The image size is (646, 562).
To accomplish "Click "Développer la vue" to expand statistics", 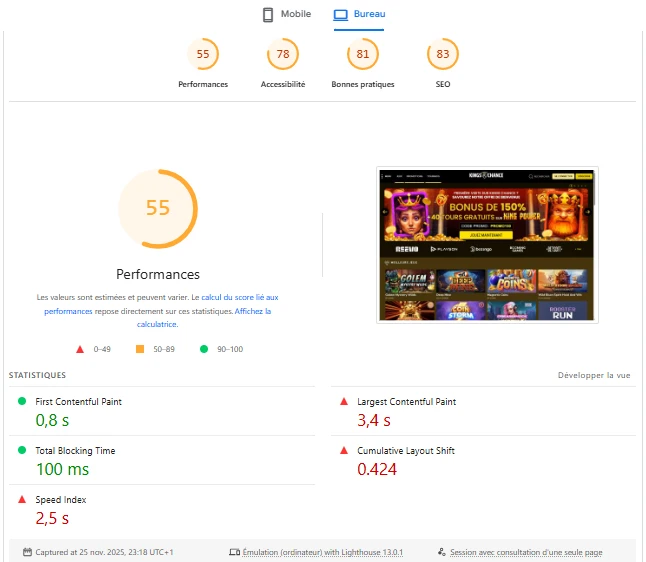I will (593, 376).
